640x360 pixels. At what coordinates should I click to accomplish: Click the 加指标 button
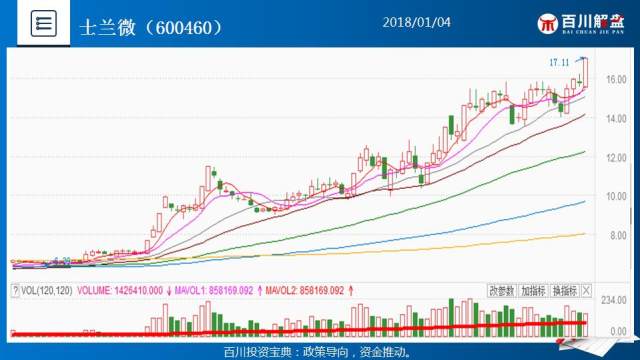pyautogui.click(x=533, y=291)
